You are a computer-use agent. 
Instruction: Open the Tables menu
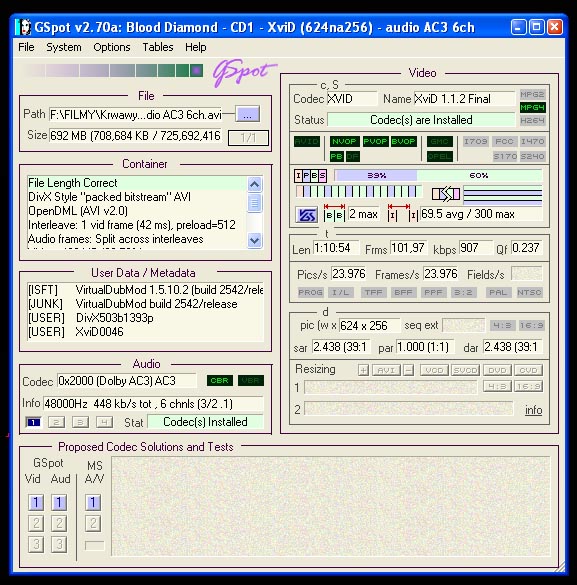click(x=158, y=47)
